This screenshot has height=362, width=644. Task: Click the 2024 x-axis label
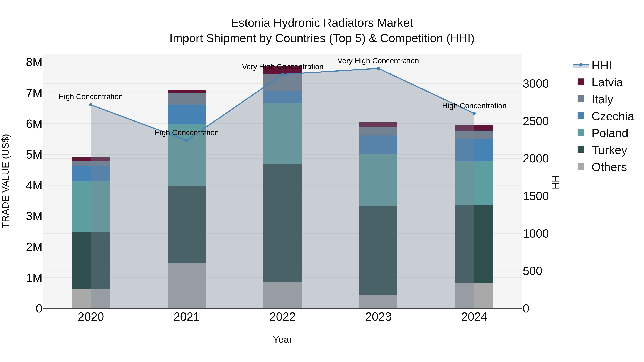tap(474, 317)
